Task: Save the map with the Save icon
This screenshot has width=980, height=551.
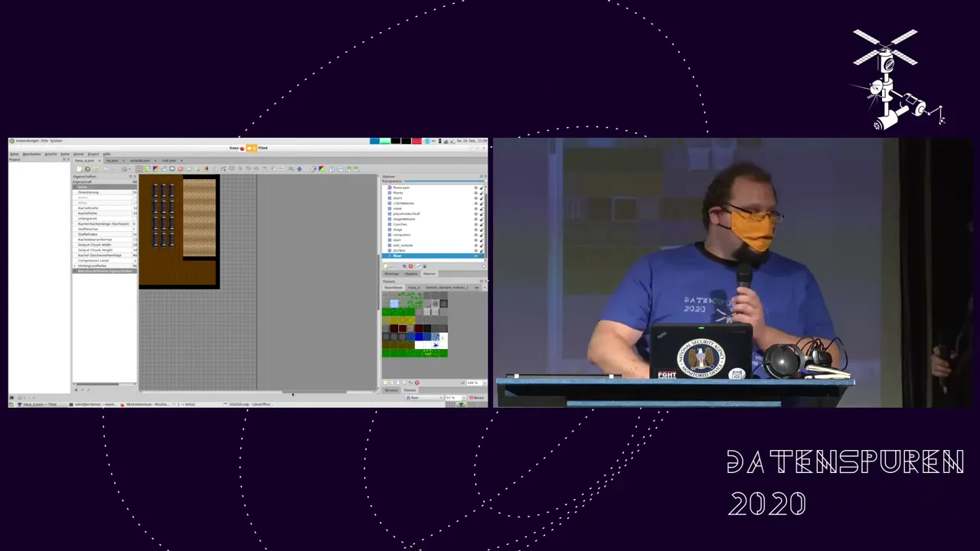Action: pos(96,168)
